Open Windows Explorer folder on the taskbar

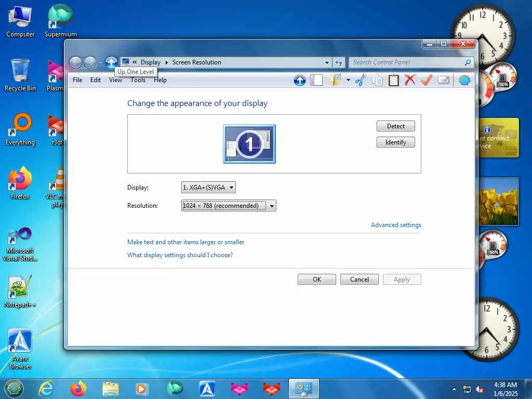pyautogui.click(x=111, y=389)
